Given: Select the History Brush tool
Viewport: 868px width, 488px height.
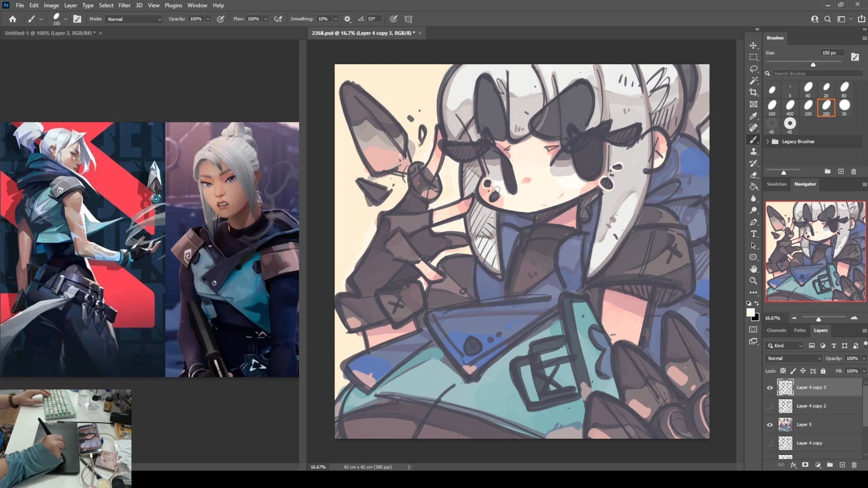Looking at the screenshot, I should coord(753,164).
